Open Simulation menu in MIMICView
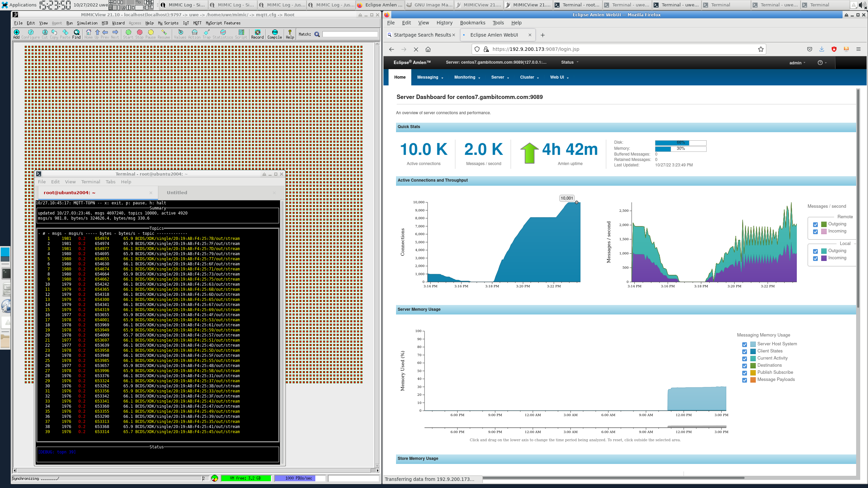 [87, 23]
